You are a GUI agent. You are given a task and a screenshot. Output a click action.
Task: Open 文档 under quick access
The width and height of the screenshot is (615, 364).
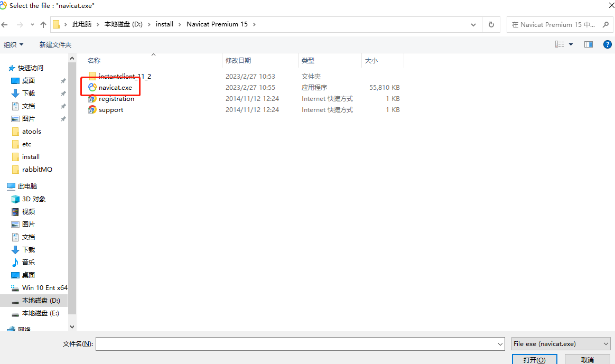tap(28, 106)
